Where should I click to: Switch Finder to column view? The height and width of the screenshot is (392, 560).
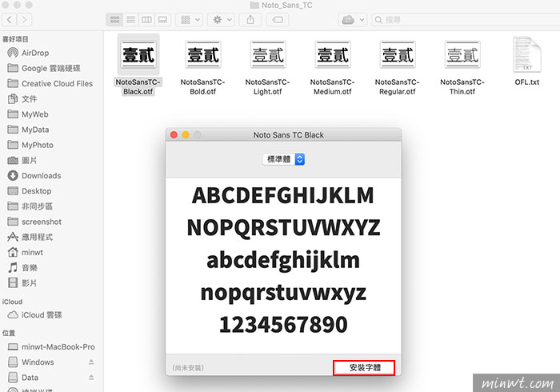pos(146,20)
